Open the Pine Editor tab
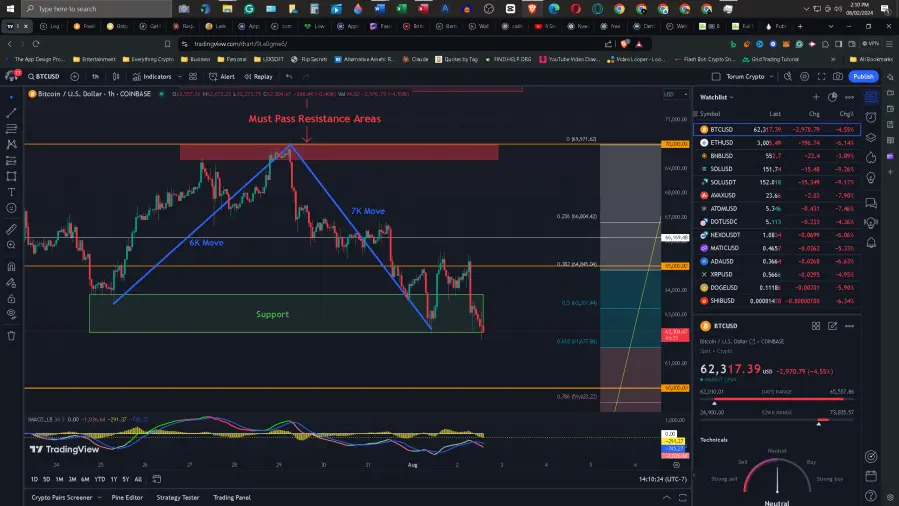This screenshot has width=899, height=506. coord(127,497)
